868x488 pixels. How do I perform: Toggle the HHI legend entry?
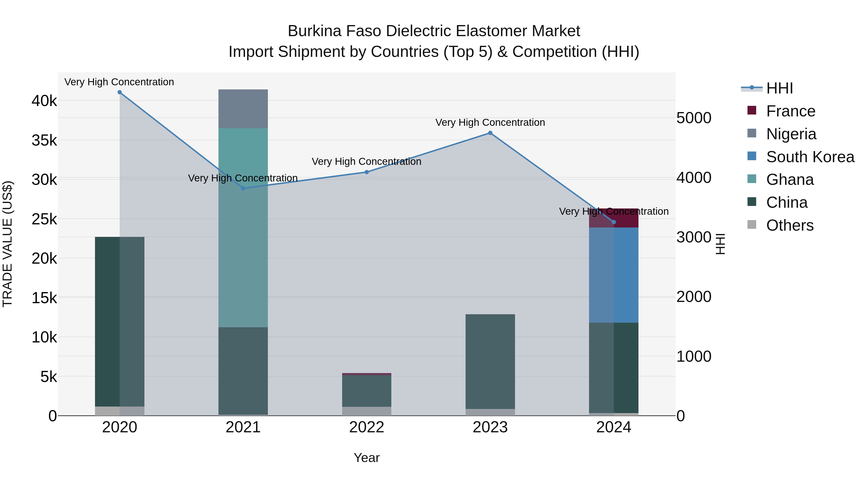click(767, 88)
